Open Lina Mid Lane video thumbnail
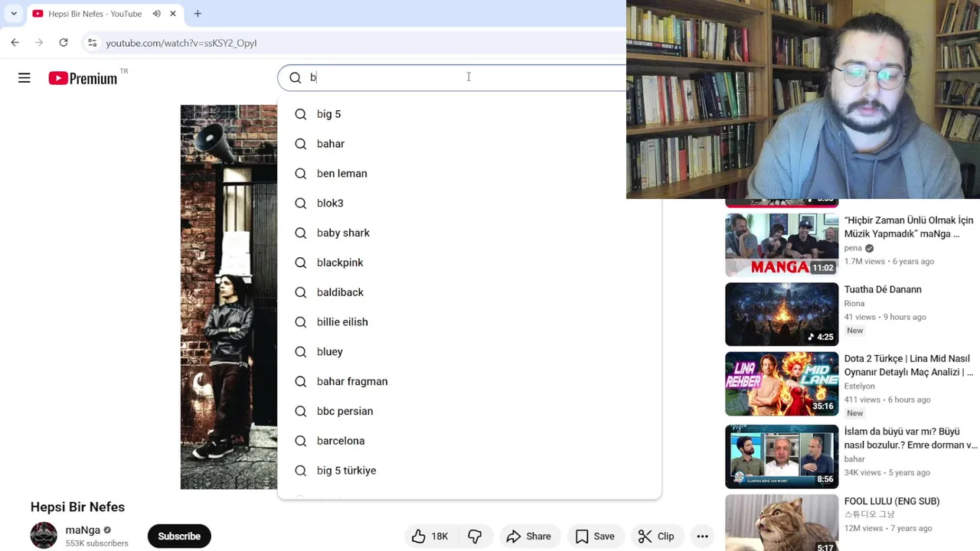 [x=782, y=384]
